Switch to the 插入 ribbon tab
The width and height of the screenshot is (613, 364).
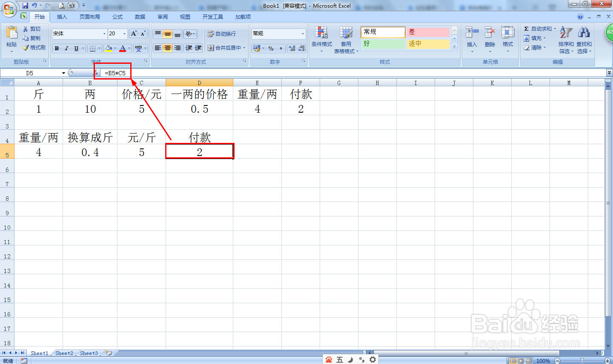click(62, 17)
